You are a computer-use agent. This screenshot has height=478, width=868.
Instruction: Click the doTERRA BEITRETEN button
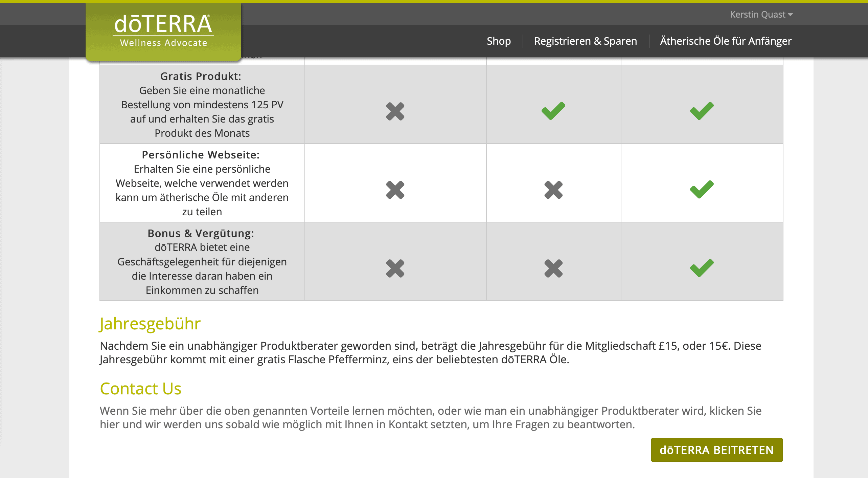pyautogui.click(x=717, y=450)
